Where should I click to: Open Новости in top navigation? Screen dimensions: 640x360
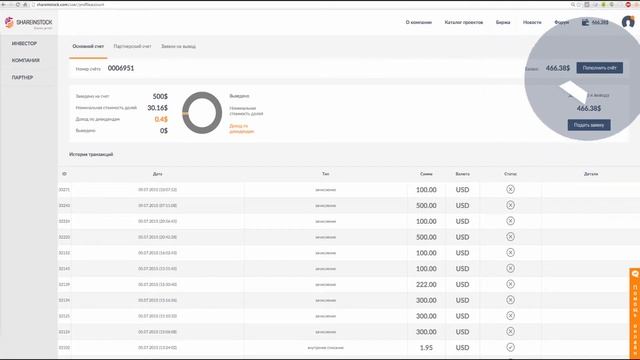pyautogui.click(x=532, y=22)
